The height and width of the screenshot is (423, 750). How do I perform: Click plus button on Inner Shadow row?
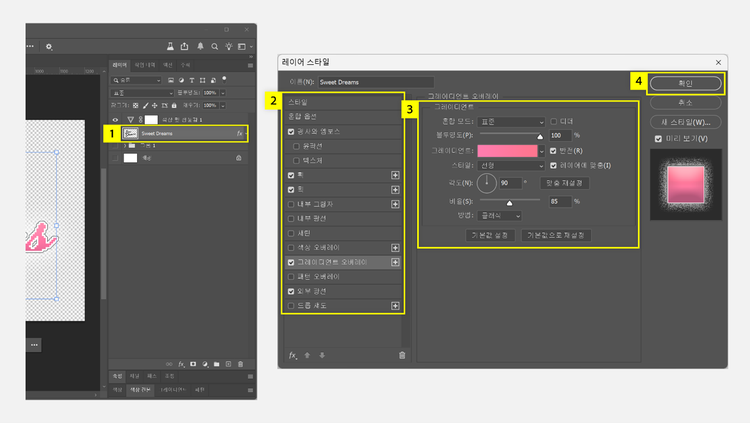pos(395,204)
